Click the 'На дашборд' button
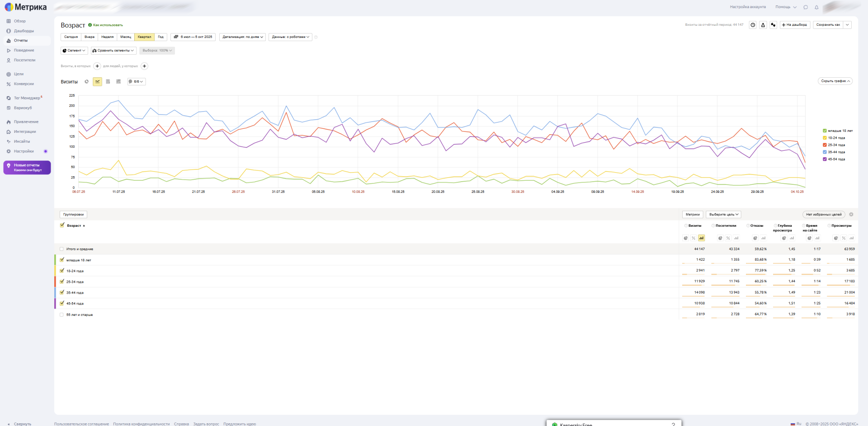868x426 pixels. click(794, 25)
